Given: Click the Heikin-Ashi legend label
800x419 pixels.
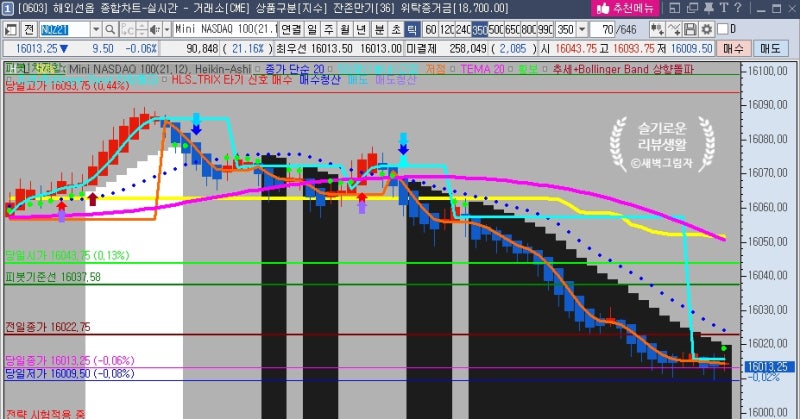Looking at the screenshot, I should click(223, 69).
